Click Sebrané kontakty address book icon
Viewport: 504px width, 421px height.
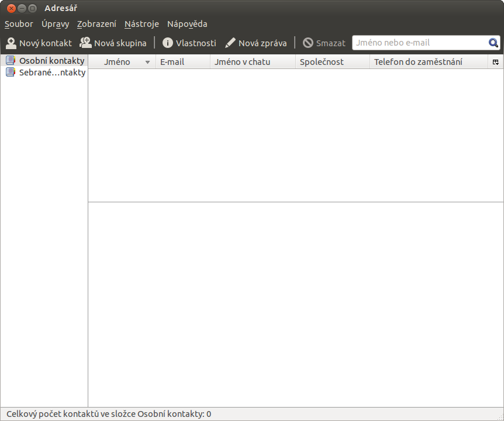click(x=11, y=73)
